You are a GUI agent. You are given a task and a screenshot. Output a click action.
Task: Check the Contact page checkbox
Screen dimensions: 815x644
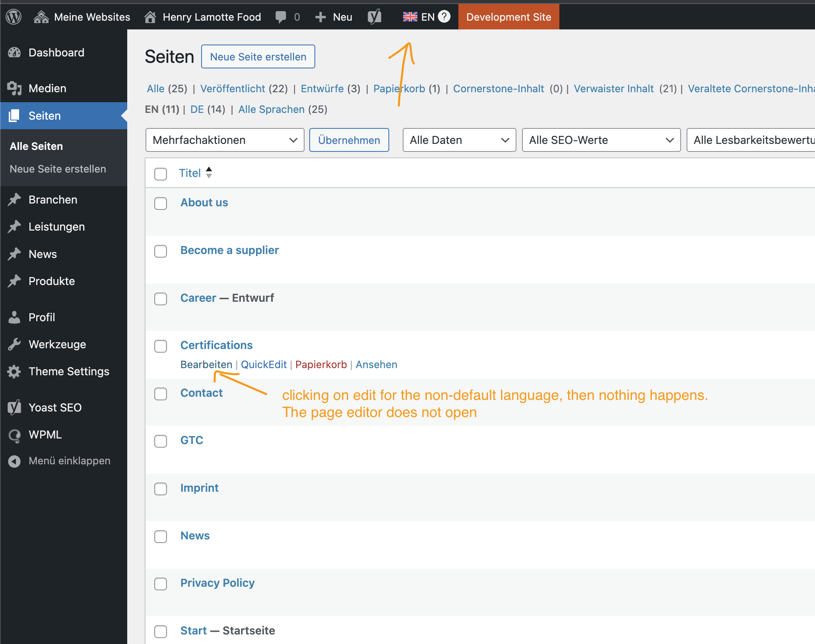(x=161, y=394)
